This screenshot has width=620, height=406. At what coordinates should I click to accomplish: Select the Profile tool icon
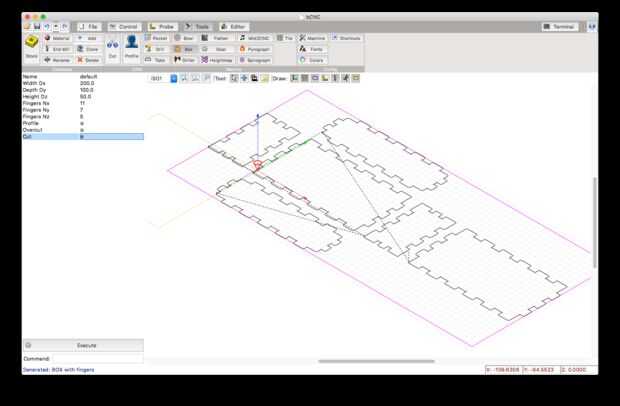pos(131,42)
